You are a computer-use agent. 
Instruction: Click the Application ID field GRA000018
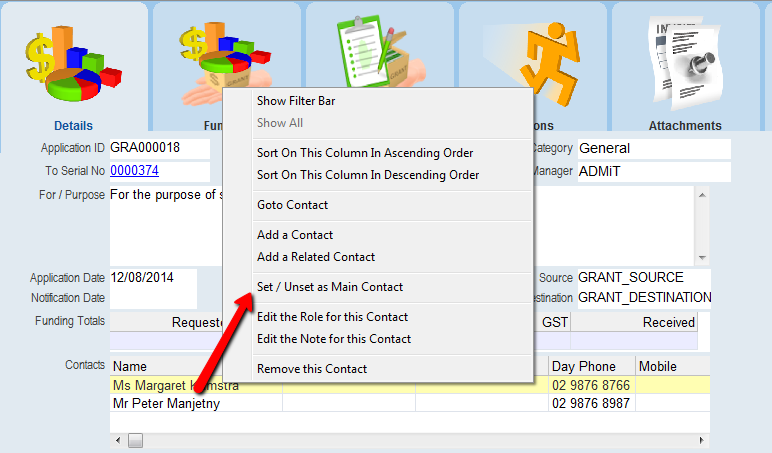pos(160,148)
